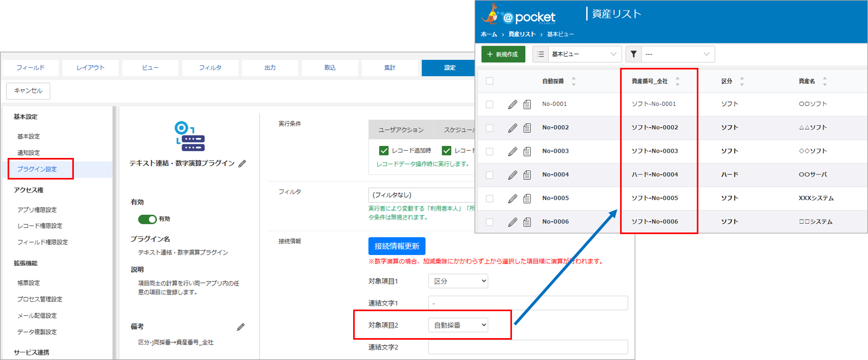Switch to the 設定 tab
868x360 pixels.
[449, 68]
